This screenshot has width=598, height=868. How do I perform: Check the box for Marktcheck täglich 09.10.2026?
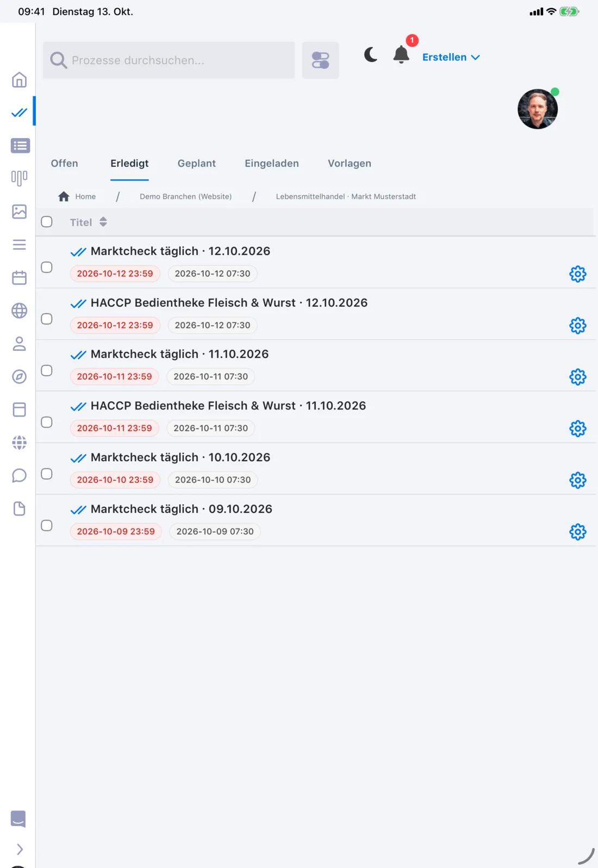(47, 525)
